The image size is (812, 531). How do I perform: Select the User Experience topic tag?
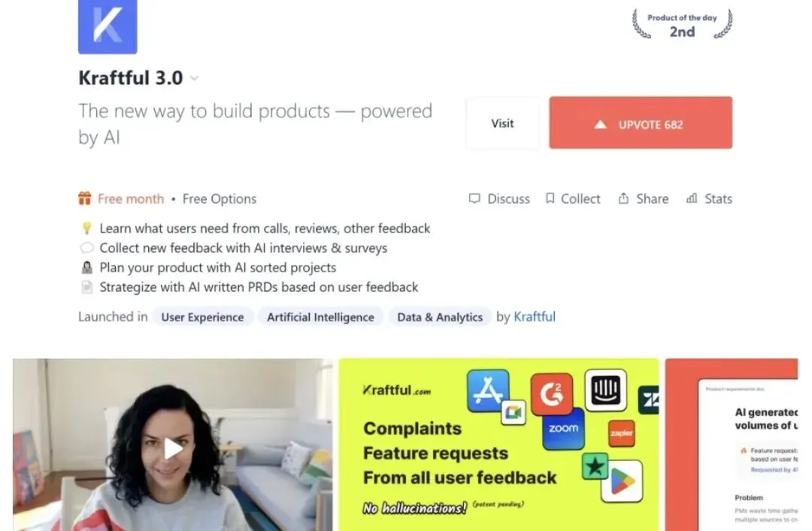(202, 317)
